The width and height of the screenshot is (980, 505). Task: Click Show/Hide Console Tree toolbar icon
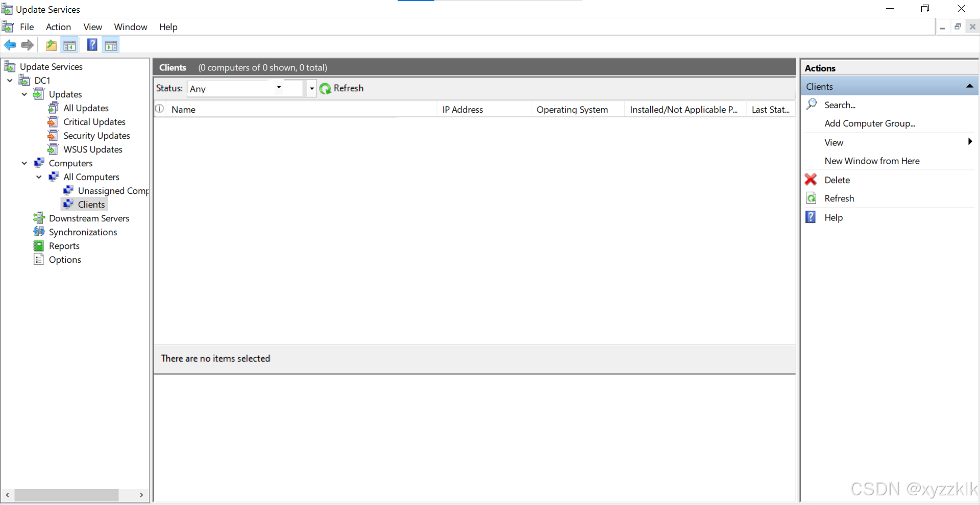(70, 45)
